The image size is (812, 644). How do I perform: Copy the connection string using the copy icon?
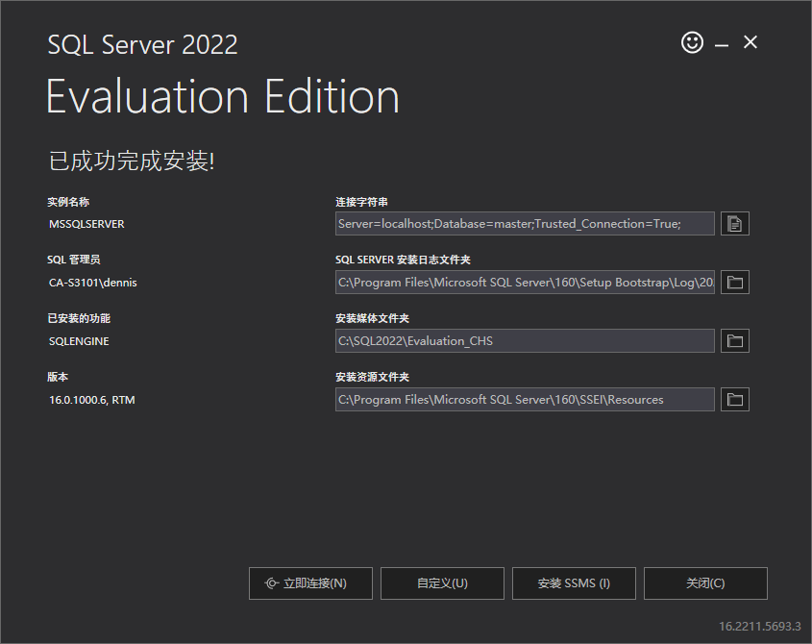click(x=734, y=224)
